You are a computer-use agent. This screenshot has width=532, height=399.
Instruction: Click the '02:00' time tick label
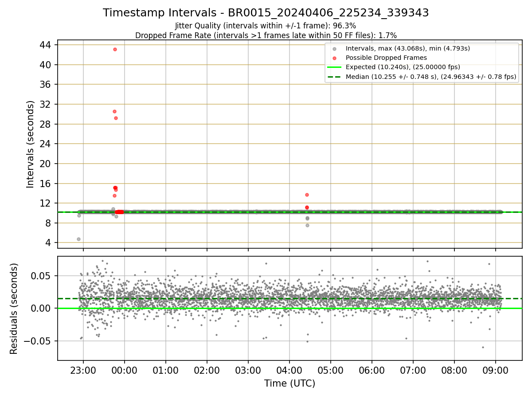click(x=207, y=371)
